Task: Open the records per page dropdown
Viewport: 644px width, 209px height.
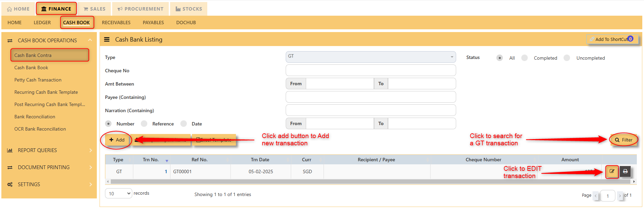Action: [x=118, y=194]
